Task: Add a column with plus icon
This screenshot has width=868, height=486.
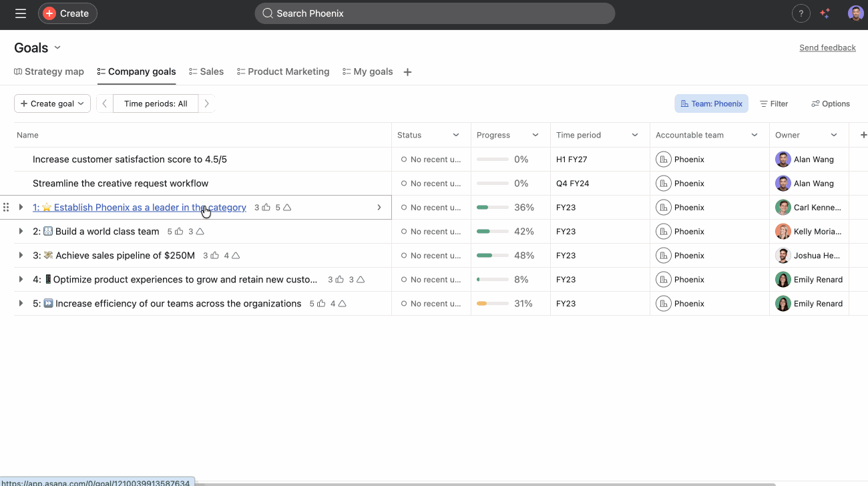Action: click(x=863, y=135)
